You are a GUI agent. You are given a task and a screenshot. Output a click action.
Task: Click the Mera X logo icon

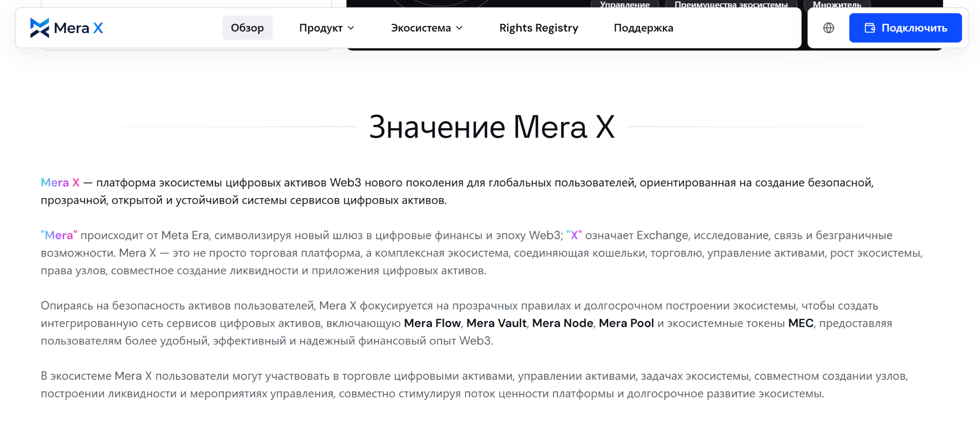[x=40, y=28]
